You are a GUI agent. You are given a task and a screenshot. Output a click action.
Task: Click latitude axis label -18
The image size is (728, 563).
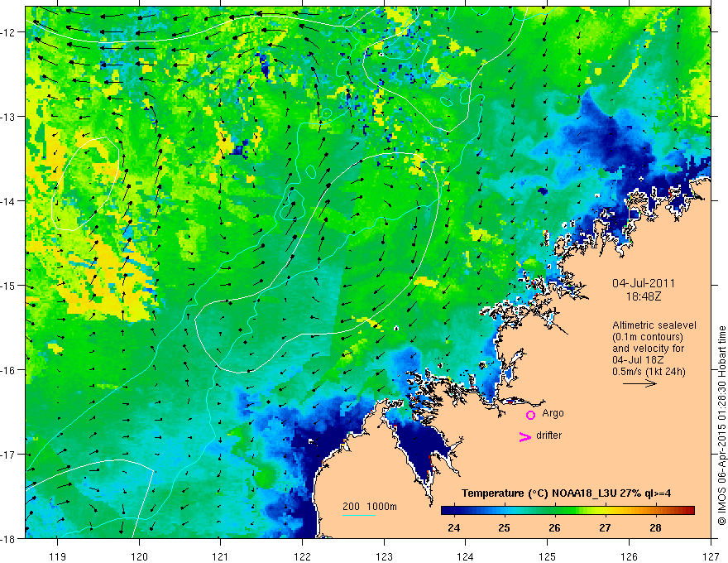tap(9, 538)
